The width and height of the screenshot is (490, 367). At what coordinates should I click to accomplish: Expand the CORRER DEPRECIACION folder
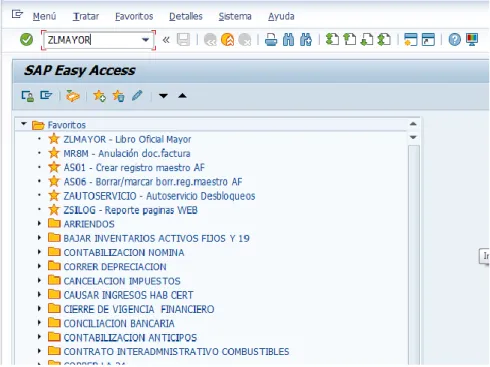click(39, 266)
